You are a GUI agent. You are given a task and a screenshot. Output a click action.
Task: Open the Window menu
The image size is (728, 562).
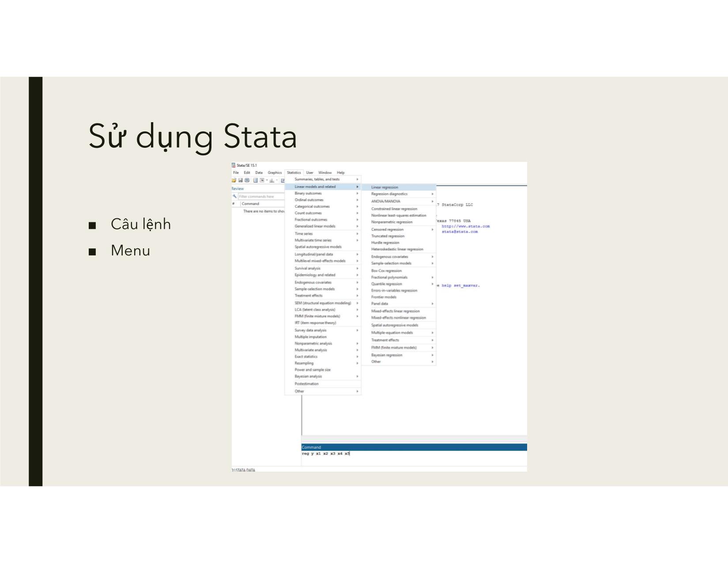[325, 172]
